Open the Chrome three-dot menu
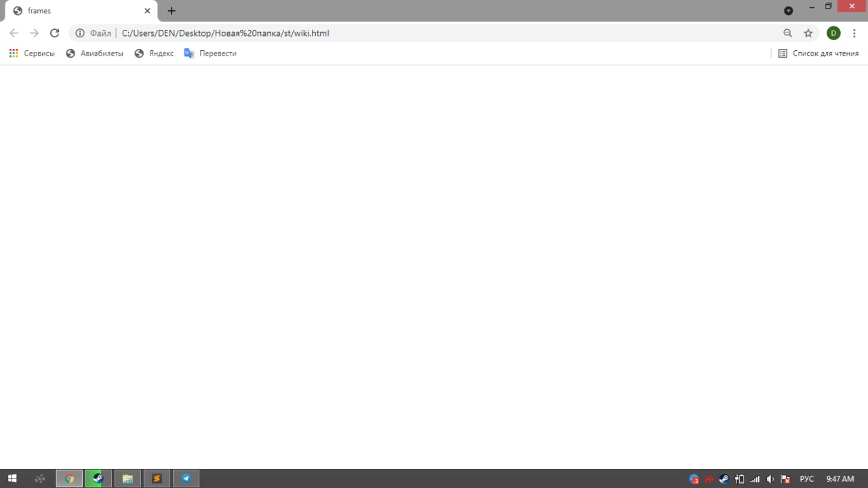The height and width of the screenshot is (488, 868). coord(854,33)
